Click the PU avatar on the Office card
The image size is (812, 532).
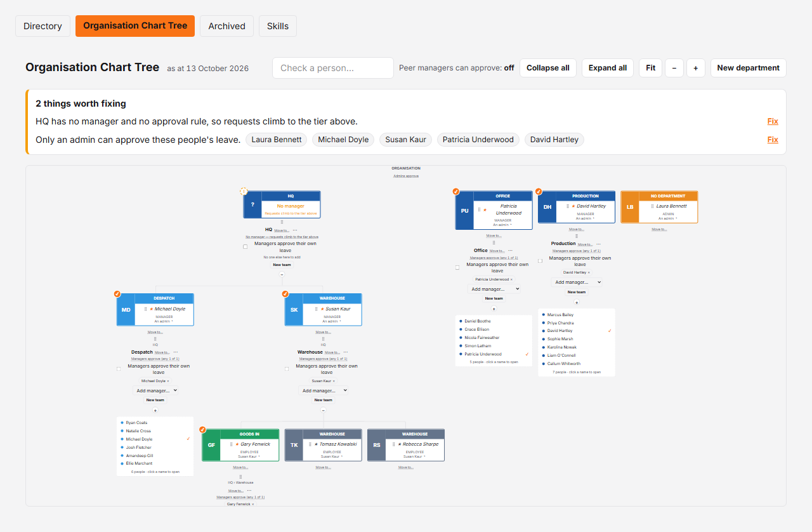(x=464, y=211)
